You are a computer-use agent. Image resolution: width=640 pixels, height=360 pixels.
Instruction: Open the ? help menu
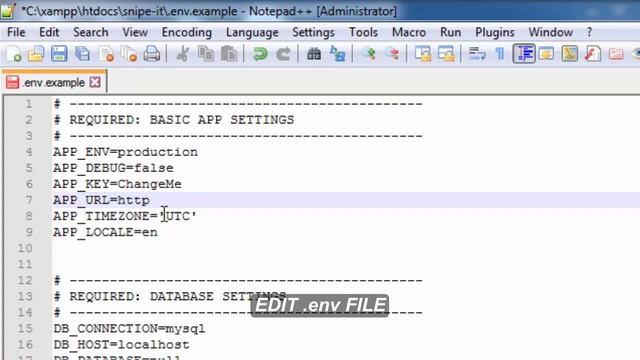point(589,32)
